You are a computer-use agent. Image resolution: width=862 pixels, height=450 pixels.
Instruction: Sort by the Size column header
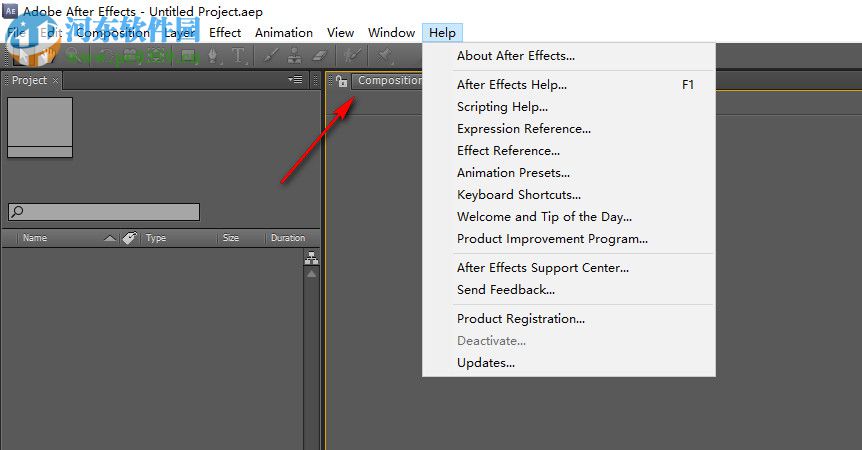click(x=231, y=238)
